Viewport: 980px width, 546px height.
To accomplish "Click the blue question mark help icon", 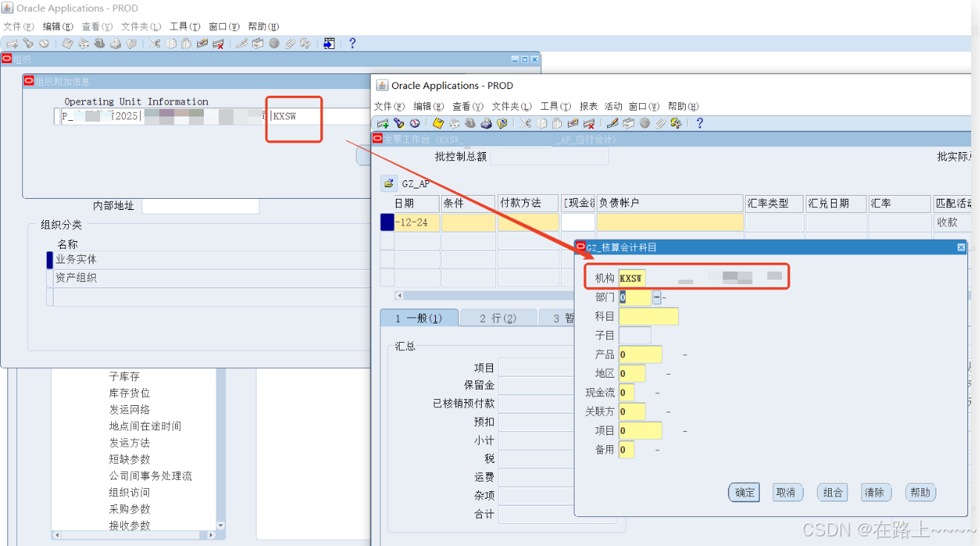I will point(700,122).
